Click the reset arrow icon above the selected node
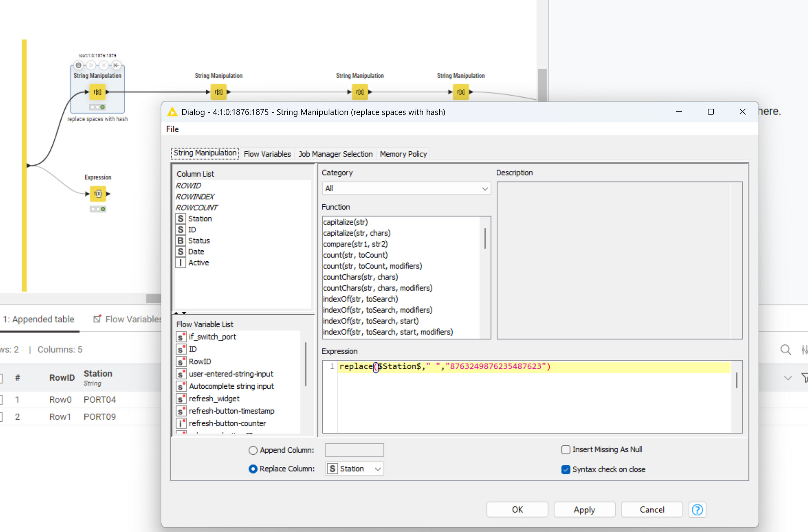This screenshot has height=532, width=808. point(116,65)
